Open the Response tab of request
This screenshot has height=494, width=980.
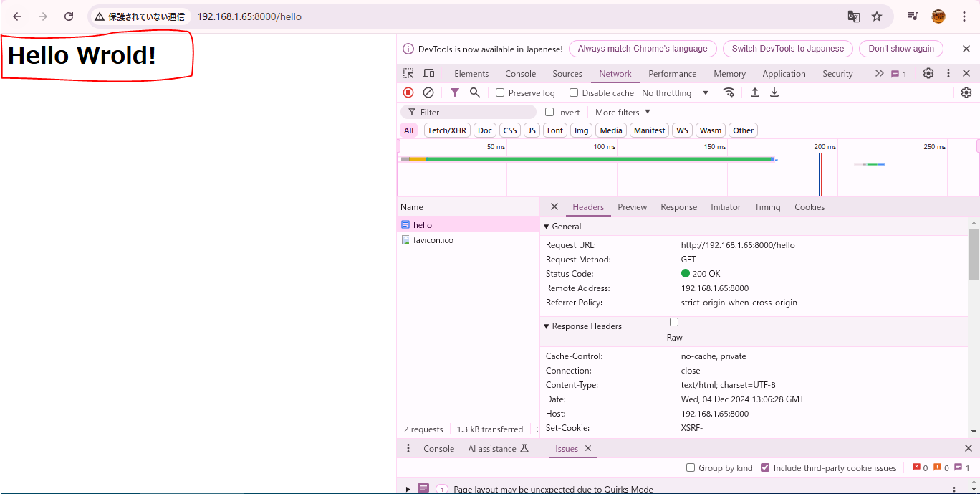pyautogui.click(x=679, y=206)
